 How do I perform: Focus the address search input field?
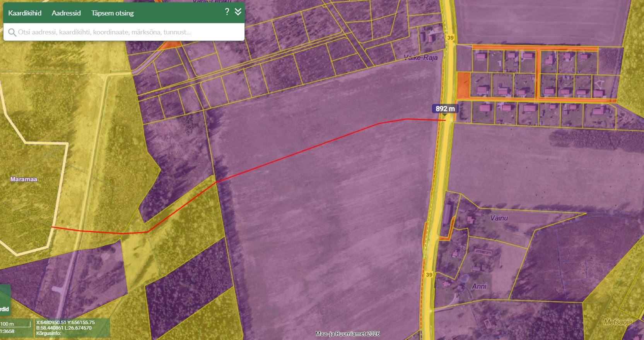[128, 32]
